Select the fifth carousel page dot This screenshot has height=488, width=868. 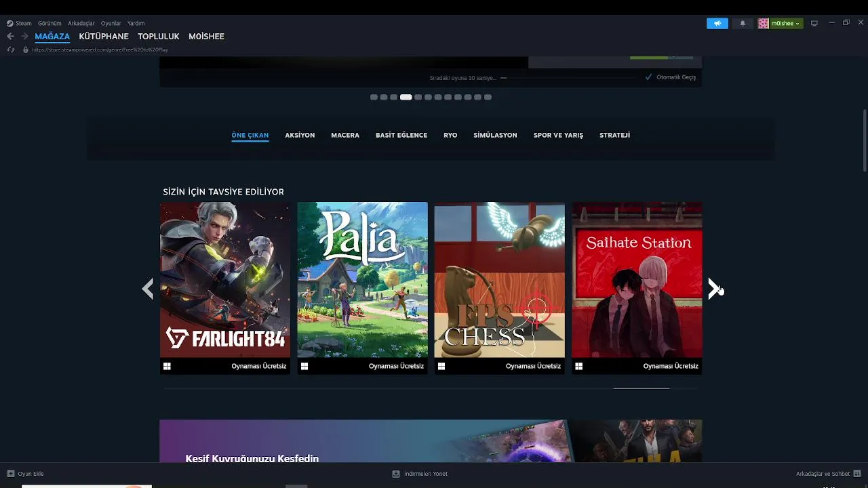[418, 97]
